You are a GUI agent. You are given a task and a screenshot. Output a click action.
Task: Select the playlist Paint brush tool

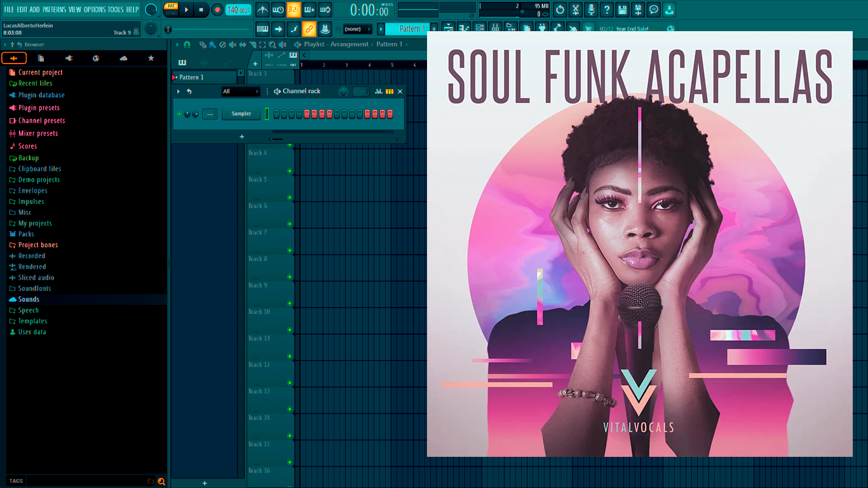pos(212,44)
